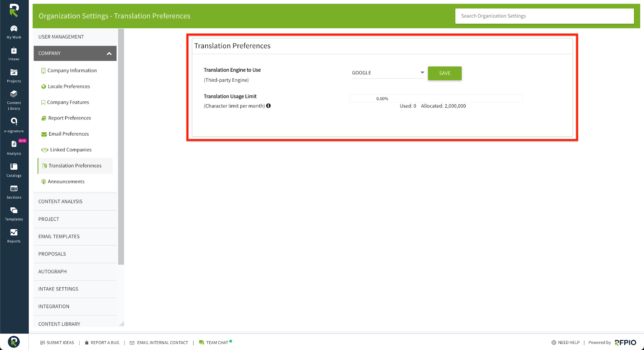Open the Content Library icon

14,101
